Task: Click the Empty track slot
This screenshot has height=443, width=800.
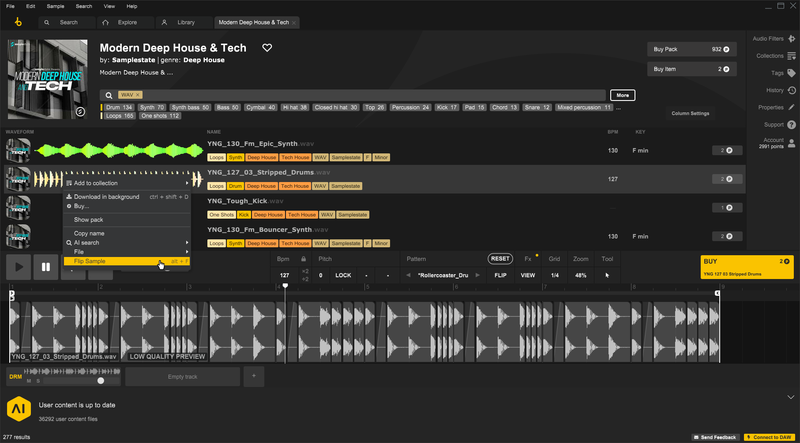Action: coord(182,377)
